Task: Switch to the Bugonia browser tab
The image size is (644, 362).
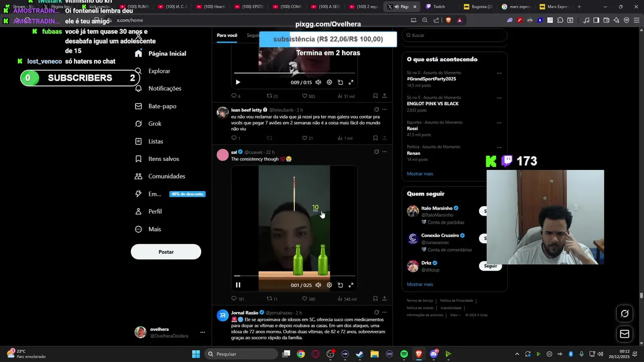Action: point(478,7)
